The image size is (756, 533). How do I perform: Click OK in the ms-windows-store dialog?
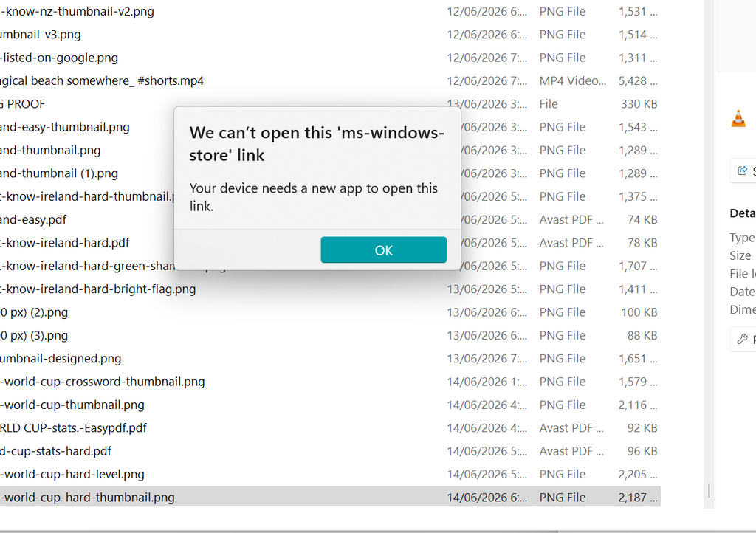click(x=383, y=250)
